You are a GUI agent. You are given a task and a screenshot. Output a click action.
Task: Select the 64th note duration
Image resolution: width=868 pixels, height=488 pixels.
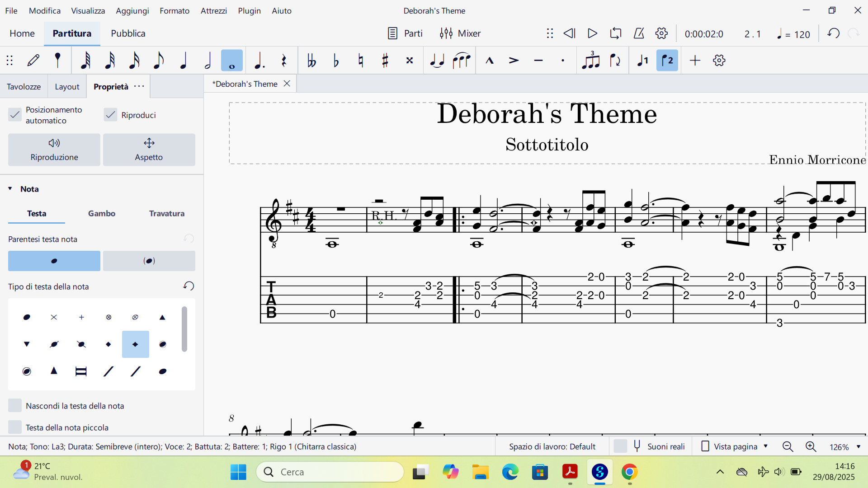coord(85,60)
